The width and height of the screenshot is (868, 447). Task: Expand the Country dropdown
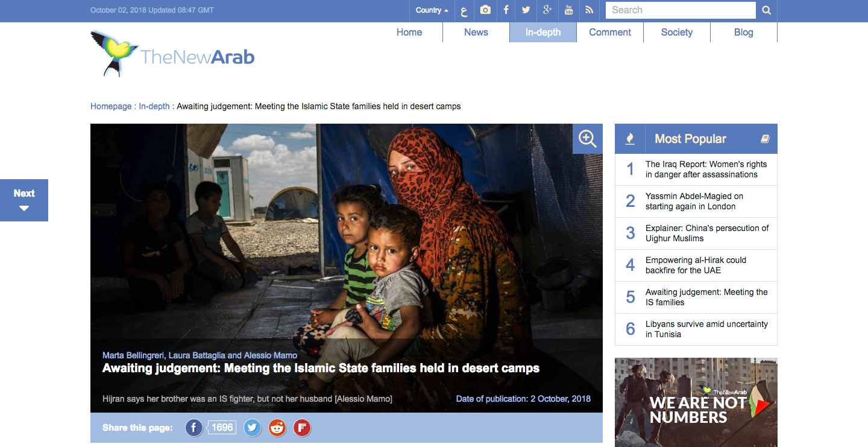click(432, 10)
